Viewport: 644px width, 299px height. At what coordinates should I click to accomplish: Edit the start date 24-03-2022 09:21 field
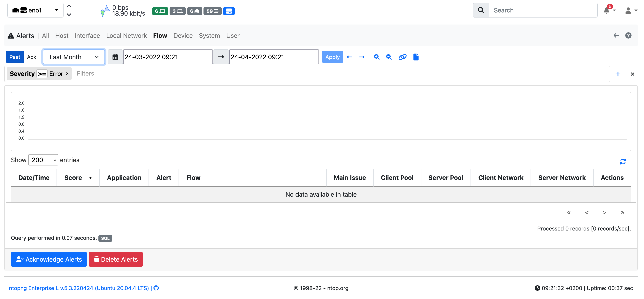pos(168,57)
